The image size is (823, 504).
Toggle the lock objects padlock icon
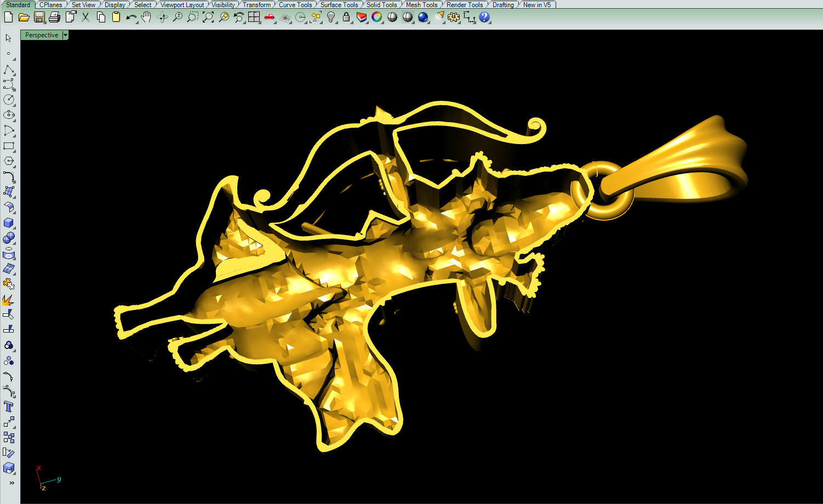346,18
